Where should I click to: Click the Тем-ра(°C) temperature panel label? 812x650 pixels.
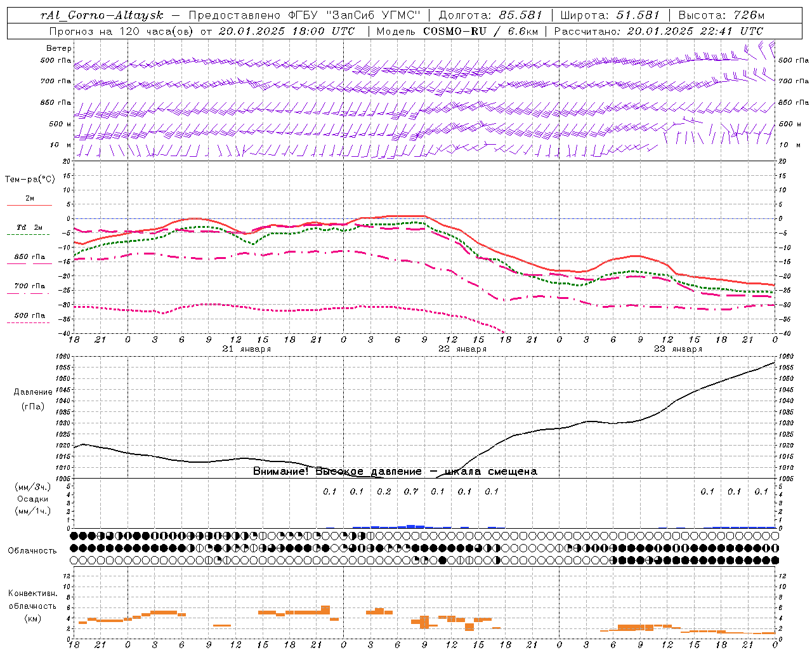click(30, 180)
